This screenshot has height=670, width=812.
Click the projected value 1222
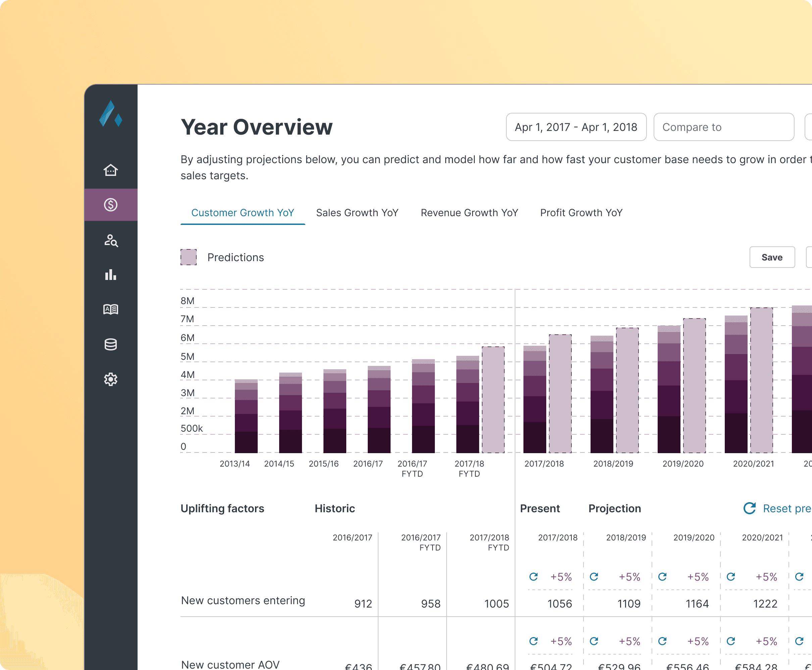tap(765, 604)
